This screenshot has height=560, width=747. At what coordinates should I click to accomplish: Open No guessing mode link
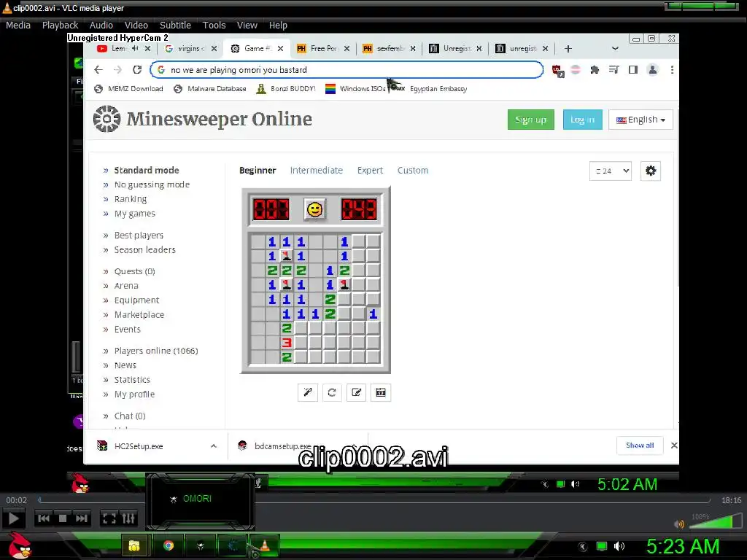(152, 184)
